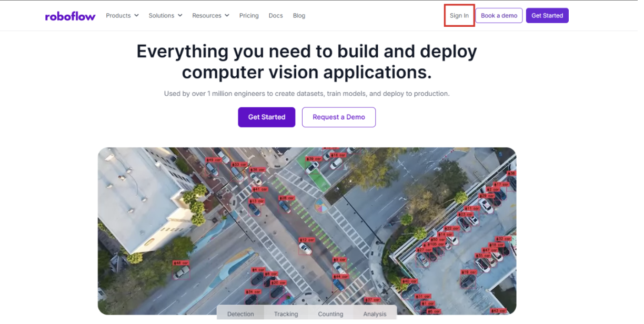The width and height of the screenshot is (644, 324).
Task: Open the Blog page
Action: [x=299, y=16]
